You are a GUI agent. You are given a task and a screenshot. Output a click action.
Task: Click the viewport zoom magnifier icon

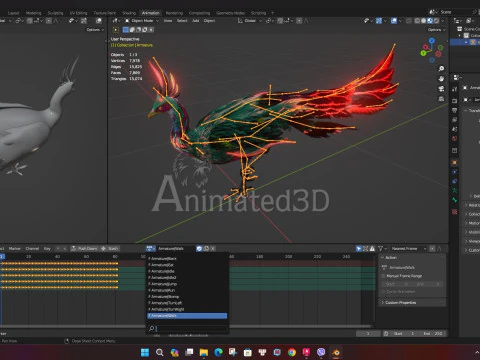tap(441, 68)
